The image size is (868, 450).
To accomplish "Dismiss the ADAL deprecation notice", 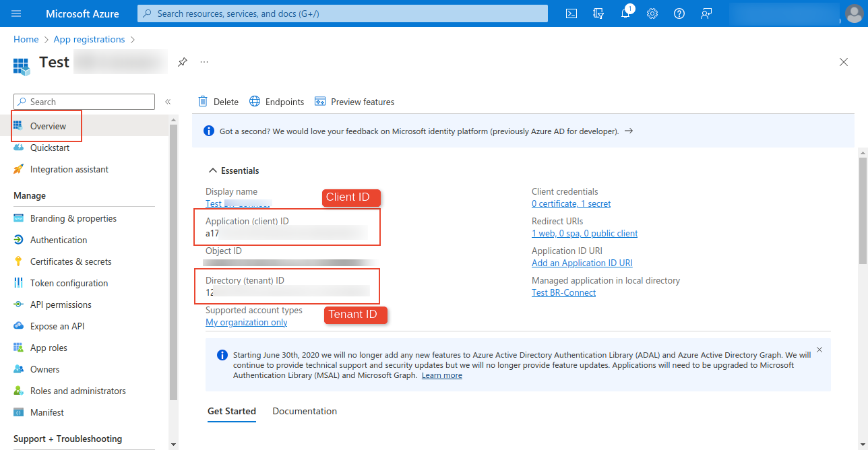I will click(x=819, y=350).
